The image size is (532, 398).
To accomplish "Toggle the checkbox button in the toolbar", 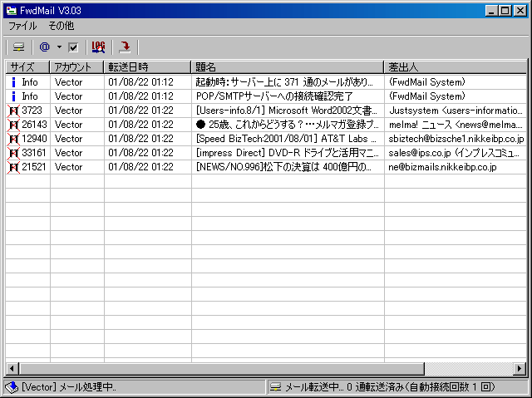I will point(73,47).
